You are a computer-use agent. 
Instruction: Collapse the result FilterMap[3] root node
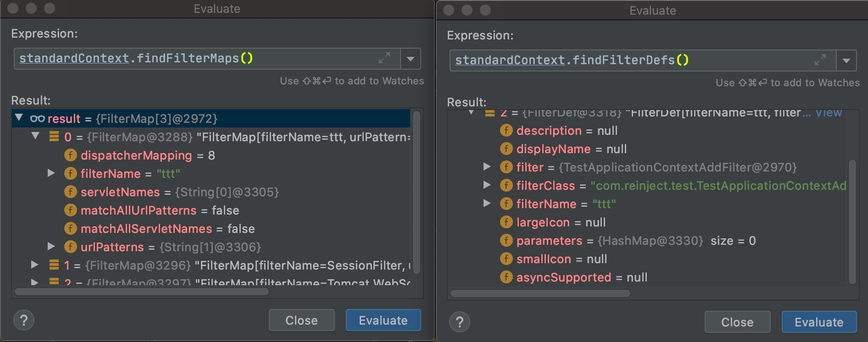(19, 118)
